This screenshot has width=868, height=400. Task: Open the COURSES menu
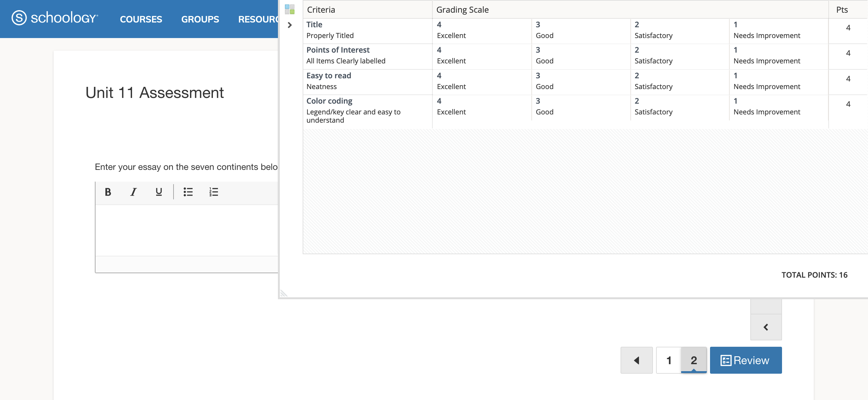pyautogui.click(x=141, y=19)
